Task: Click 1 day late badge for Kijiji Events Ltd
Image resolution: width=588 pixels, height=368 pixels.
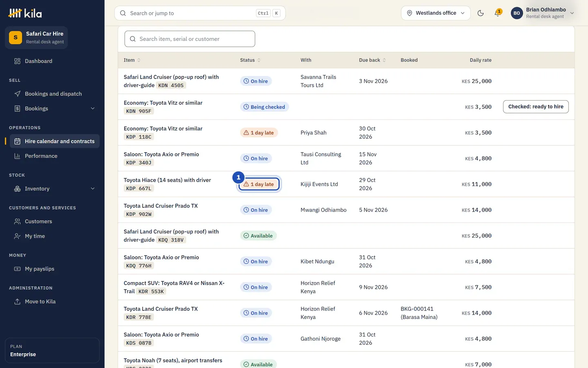Action: click(x=259, y=184)
